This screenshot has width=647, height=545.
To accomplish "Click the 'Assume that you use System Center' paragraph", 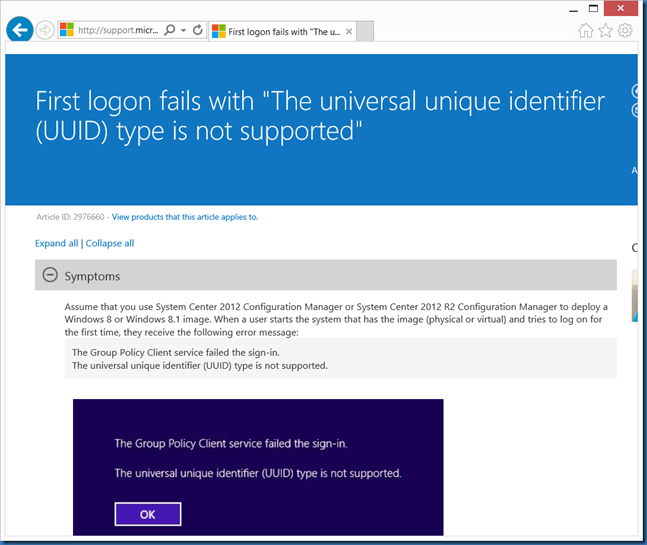I will pos(336,319).
